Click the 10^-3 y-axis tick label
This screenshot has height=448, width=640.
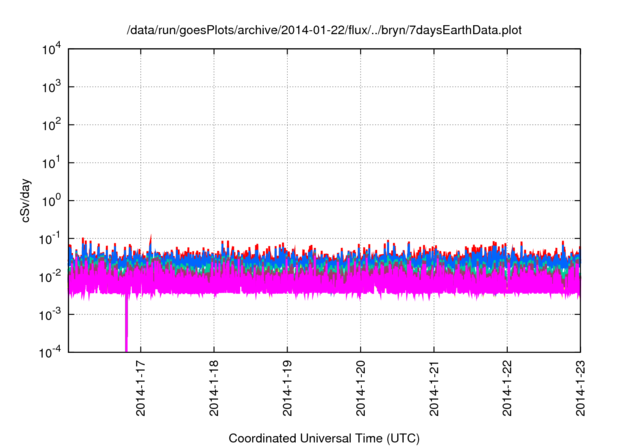point(50,314)
